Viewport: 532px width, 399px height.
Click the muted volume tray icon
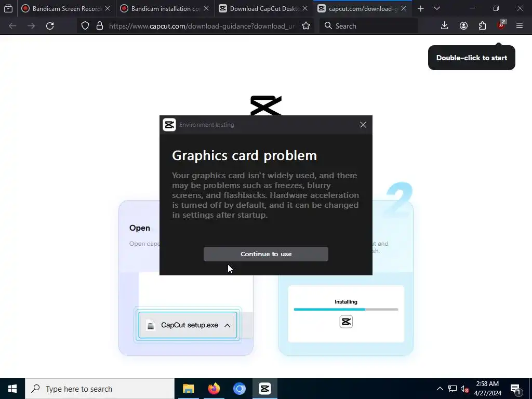coord(464,389)
